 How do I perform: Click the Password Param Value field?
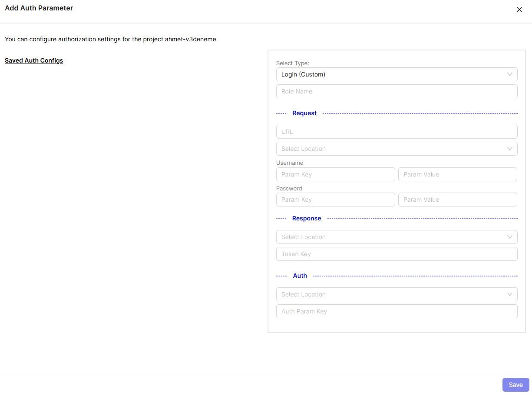[x=457, y=200]
